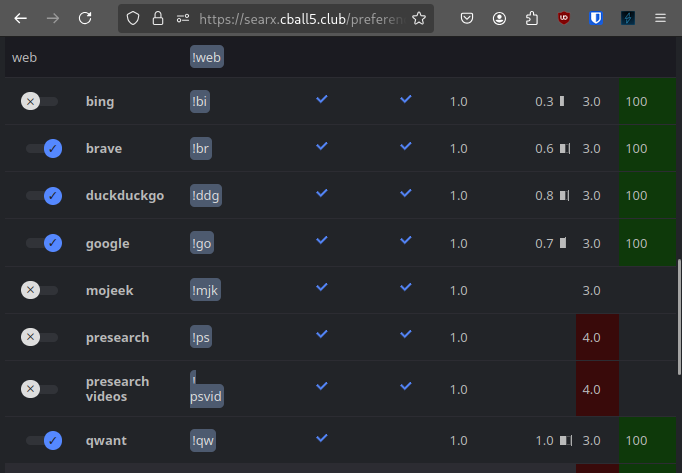The height and width of the screenshot is (473, 682).
Task: Enable the mojeek engine toggle
Action: tap(39, 290)
